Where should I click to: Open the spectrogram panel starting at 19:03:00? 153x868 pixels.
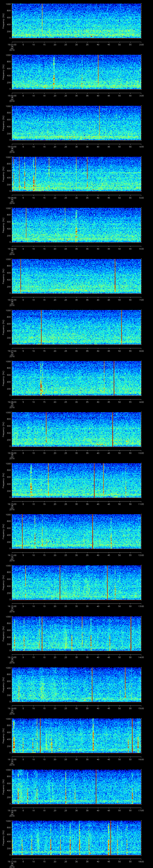pos(76,123)
